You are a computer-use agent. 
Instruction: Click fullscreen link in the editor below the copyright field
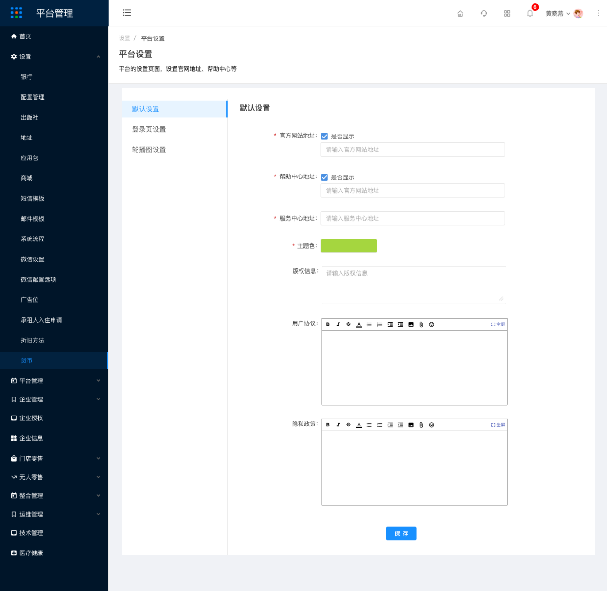[x=498, y=324]
